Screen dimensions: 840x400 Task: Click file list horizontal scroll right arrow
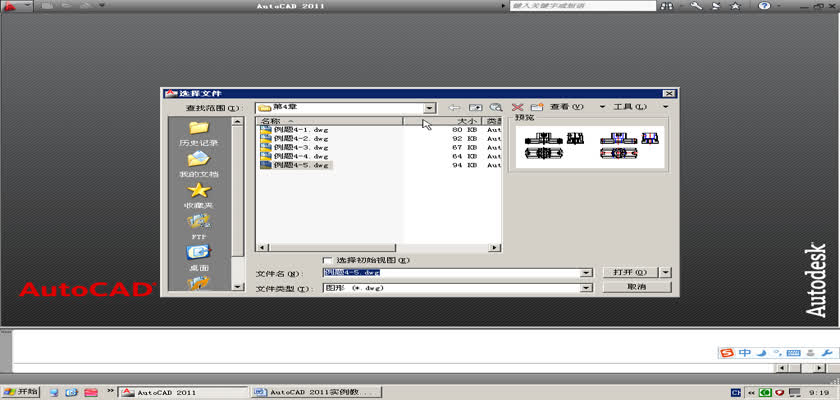point(496,248)
